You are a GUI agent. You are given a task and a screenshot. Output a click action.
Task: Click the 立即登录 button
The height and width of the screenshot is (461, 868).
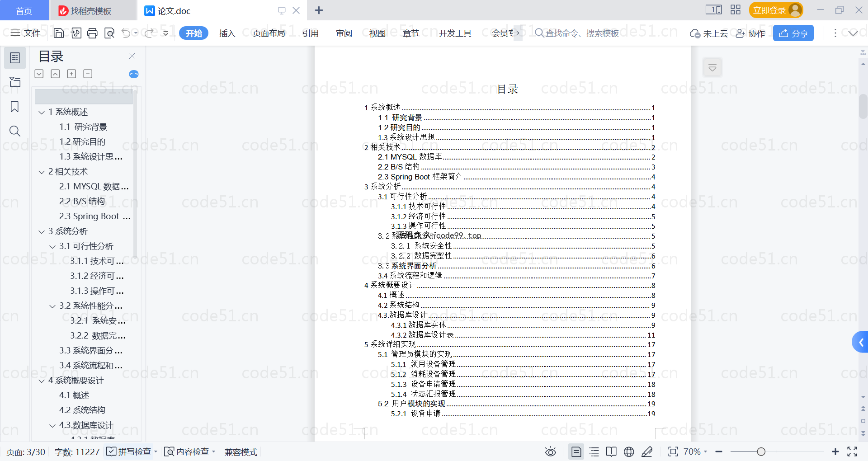coord(776,10)
